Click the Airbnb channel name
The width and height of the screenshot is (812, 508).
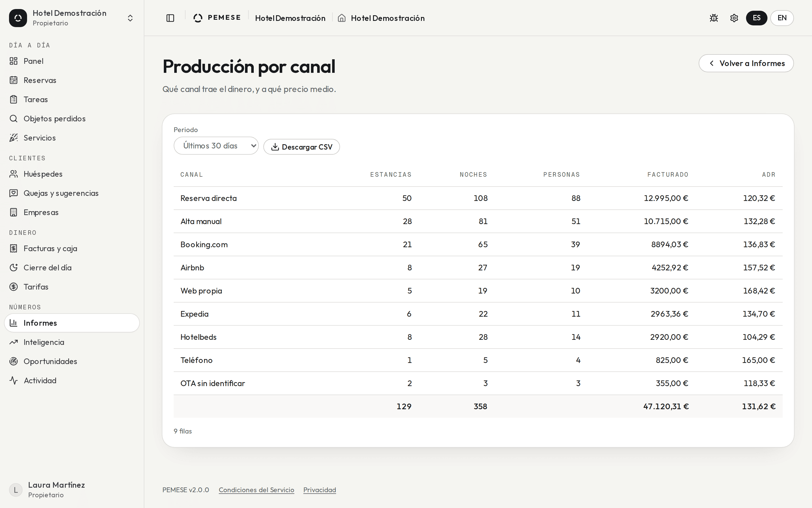point(192,268)
